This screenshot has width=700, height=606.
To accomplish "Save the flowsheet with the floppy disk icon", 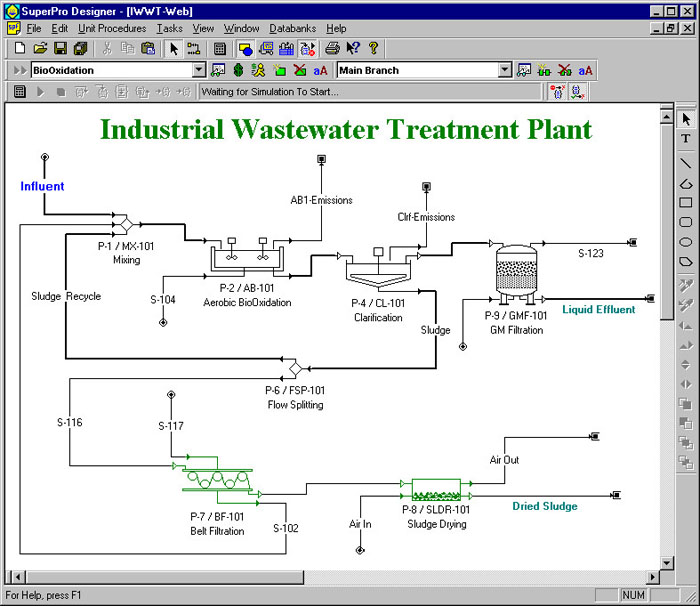I will point(60,48).
